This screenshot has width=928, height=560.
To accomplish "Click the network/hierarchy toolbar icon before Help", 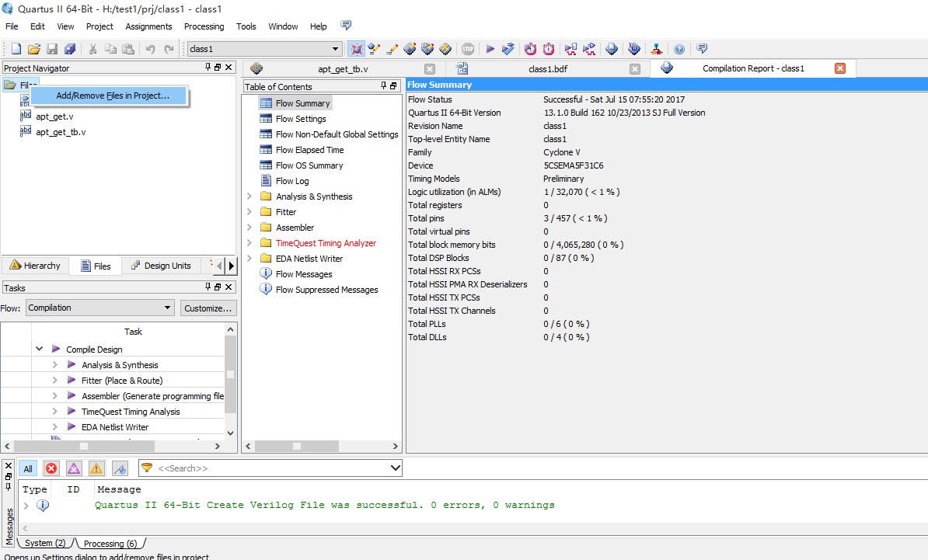I will [656, 49].
